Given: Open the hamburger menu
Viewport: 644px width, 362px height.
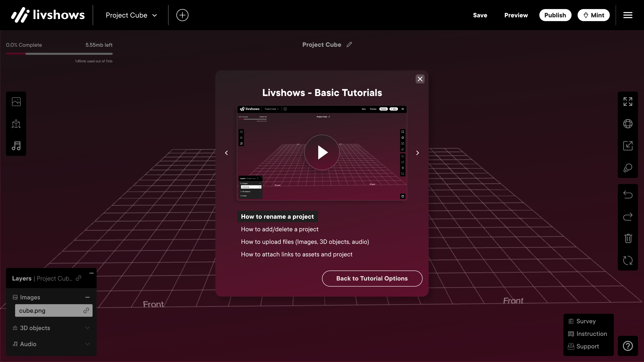Looking at the screenshot, I should click(x=628, y=15).
